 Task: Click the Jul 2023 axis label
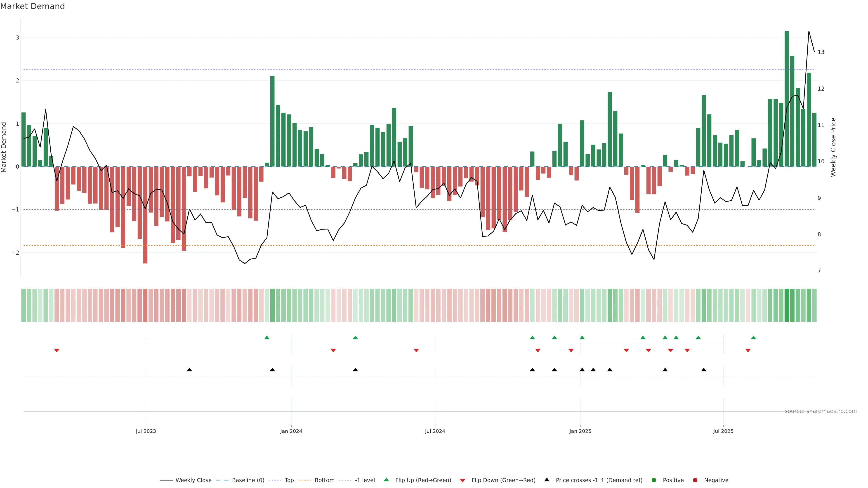pos(146,431)
